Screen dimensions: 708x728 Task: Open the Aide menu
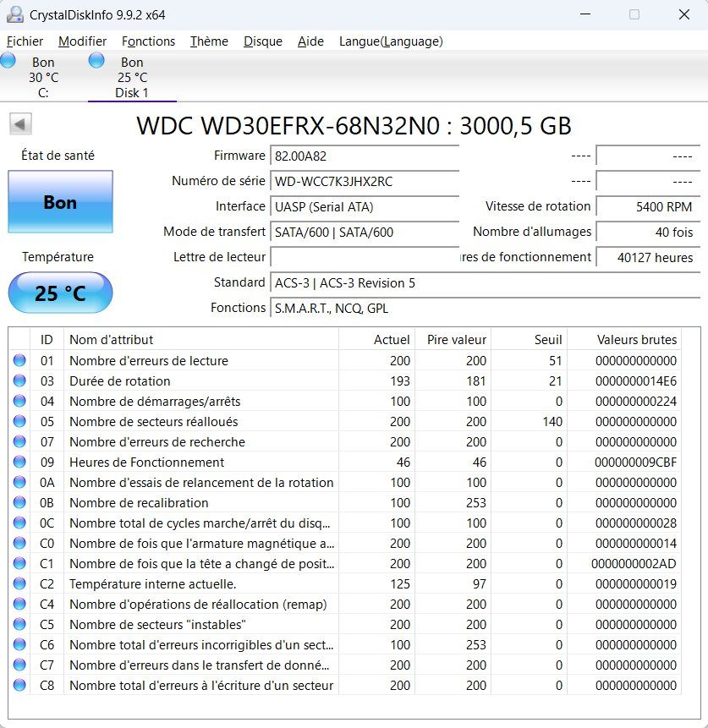pos(310,41)
